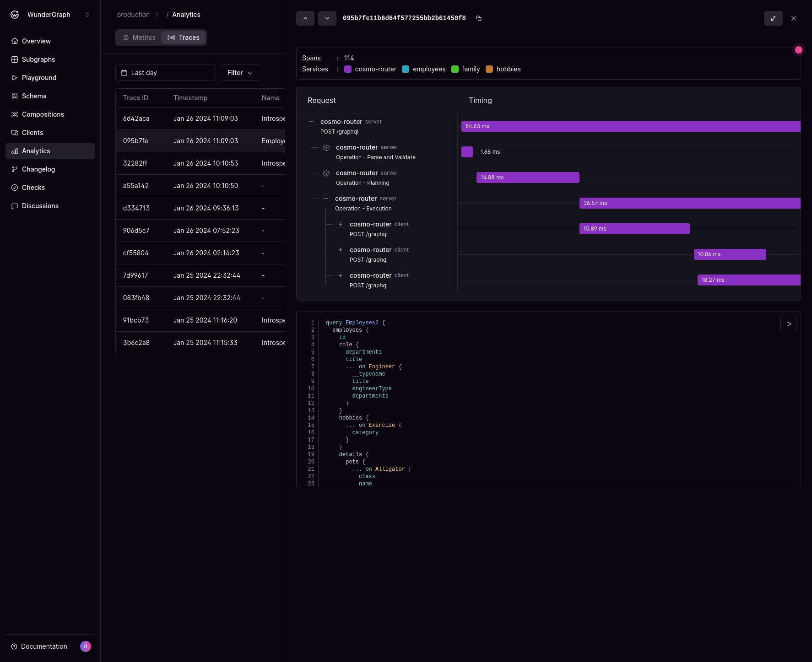Navigate to the next trace with the down arrow

click(x=327, y=18)
